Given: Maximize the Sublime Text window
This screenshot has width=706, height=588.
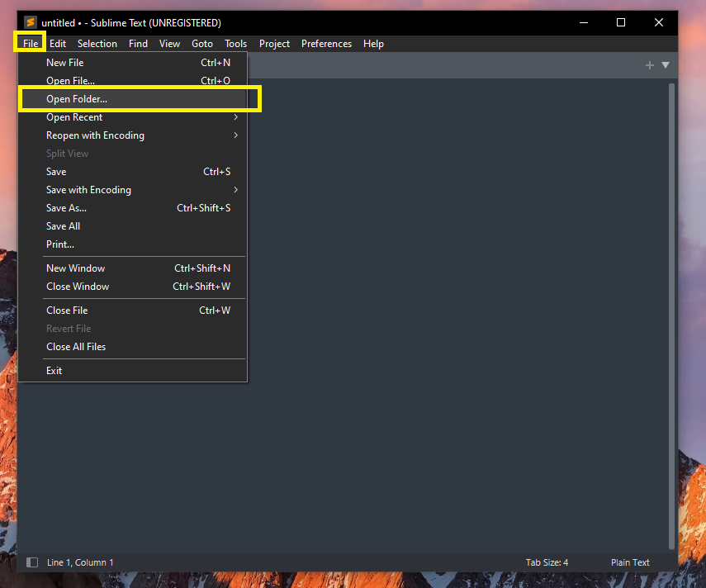Looking at the screenshot, I should click(x=621, y=22).
